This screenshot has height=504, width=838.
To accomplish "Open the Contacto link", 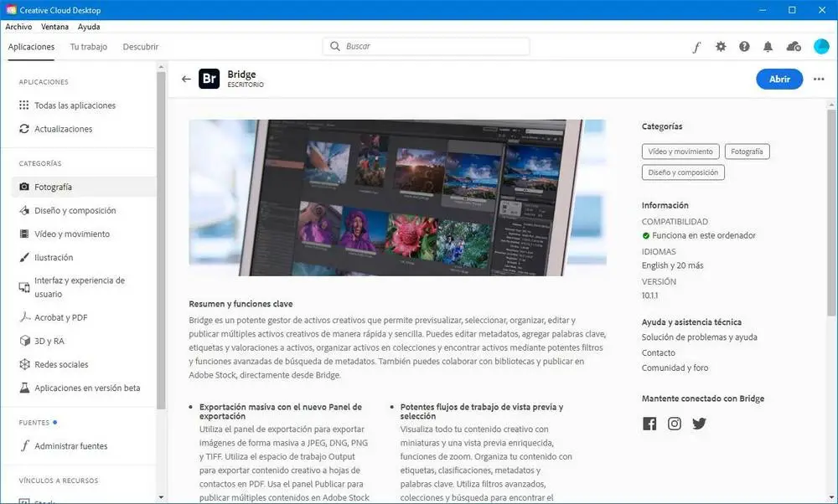I will [x=659, y=353].
